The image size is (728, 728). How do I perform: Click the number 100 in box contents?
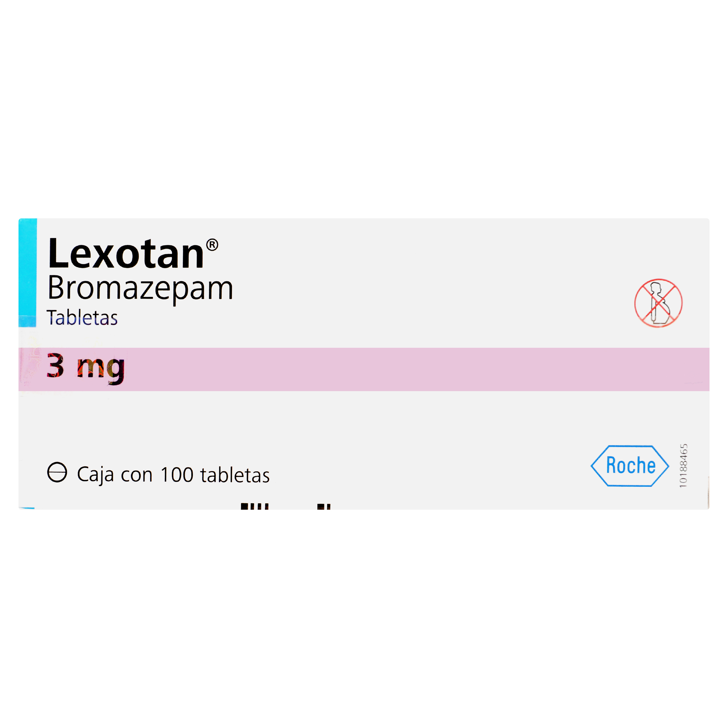click(177, 475)
